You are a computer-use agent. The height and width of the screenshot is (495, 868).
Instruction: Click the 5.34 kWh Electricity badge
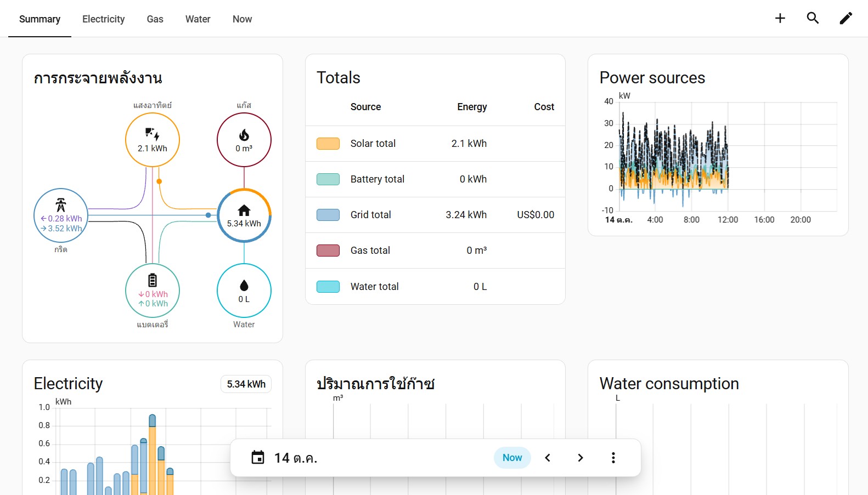click(x=246, y=384)
